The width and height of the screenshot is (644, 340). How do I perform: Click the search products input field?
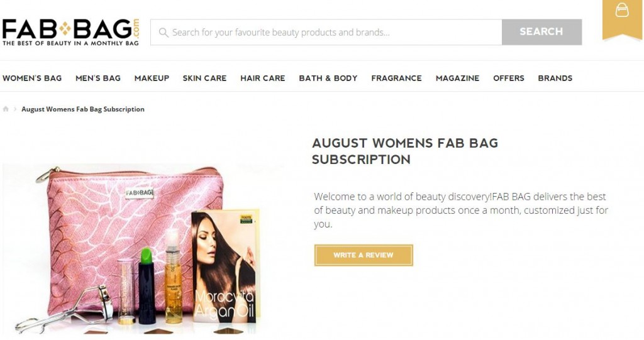click(326, 32)
